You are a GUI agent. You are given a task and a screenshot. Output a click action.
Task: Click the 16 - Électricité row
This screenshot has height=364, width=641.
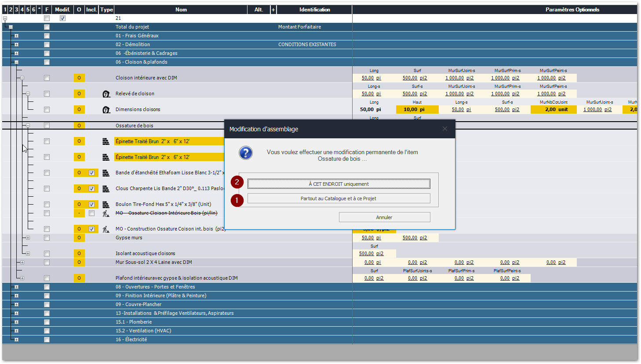coord(131,340)
